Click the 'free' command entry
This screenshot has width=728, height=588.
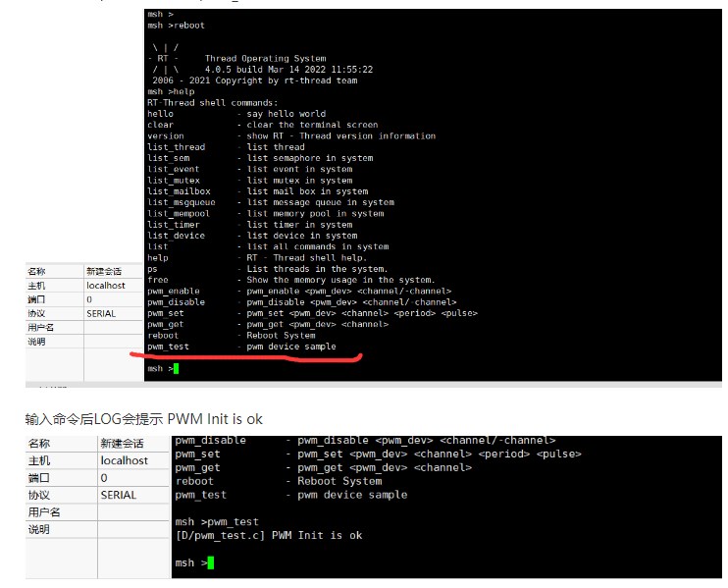coord(157,280)
